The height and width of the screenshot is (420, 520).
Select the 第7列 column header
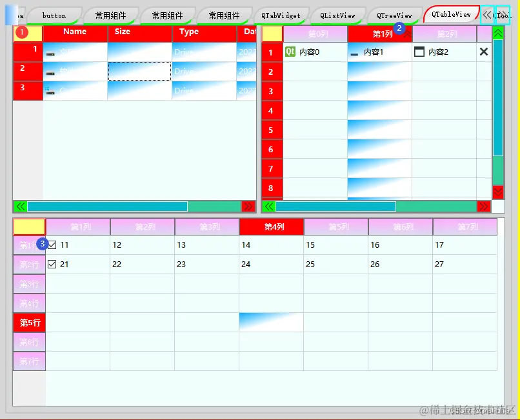point(465,227)
